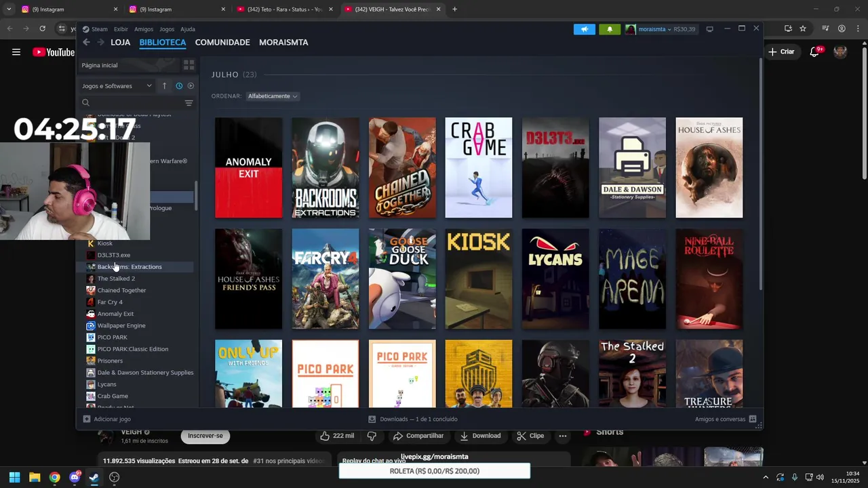Go to the BIBLIOTECA tab
The image size is (868, 488).
pos(163,42)
